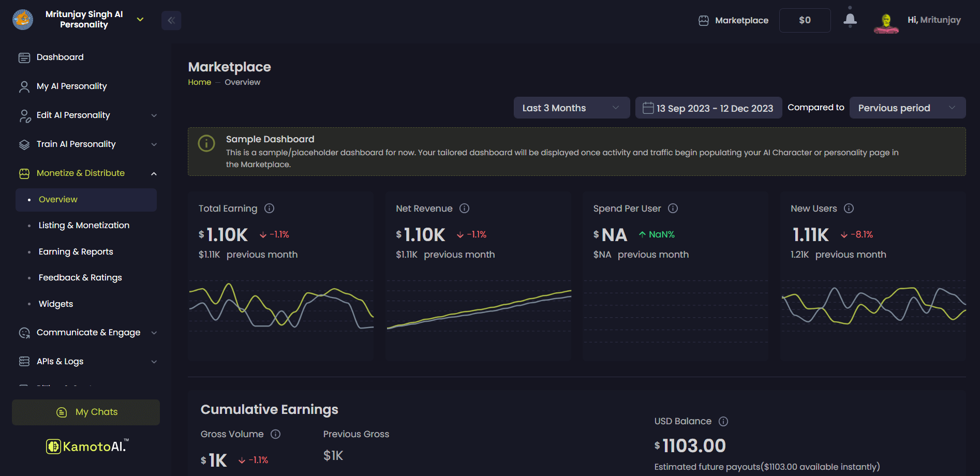Click the Train AI Personality layers icon
The image size is (980, 476).
click(24, 144)
